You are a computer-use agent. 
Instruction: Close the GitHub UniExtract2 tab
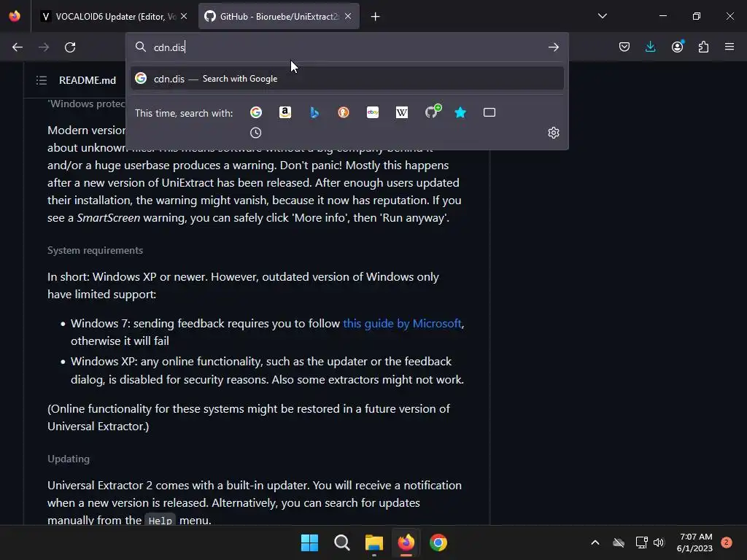348,17
